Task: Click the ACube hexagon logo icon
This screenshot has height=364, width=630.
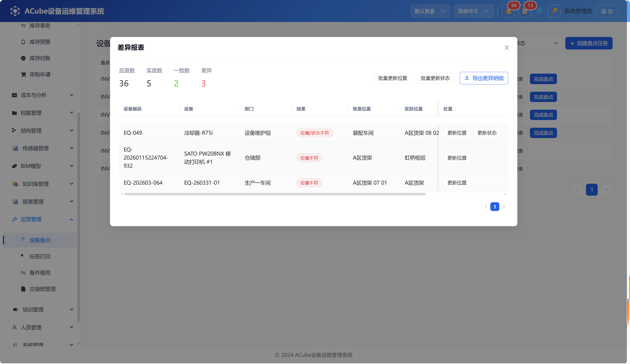Action: pyautogui.click(x=15, y=11)
